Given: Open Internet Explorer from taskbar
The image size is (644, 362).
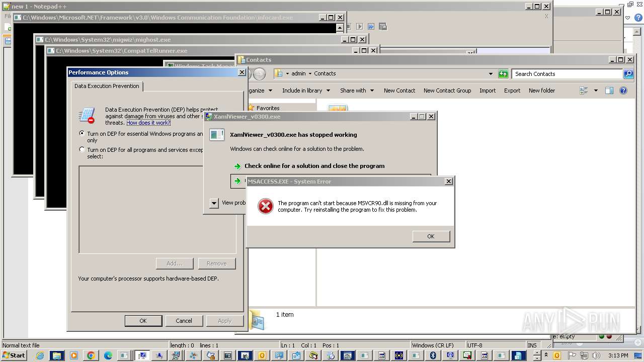Looking at the screenshot, I should click(40, 355).
